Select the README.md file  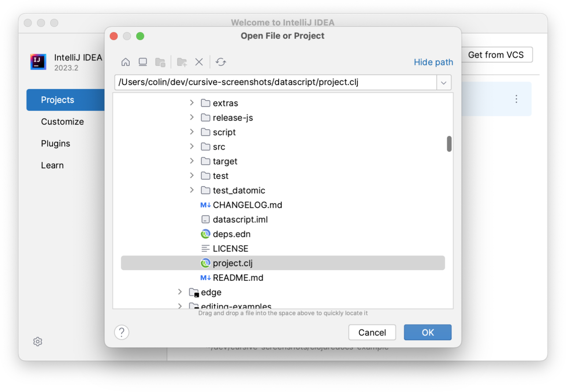tap(238, 278)
